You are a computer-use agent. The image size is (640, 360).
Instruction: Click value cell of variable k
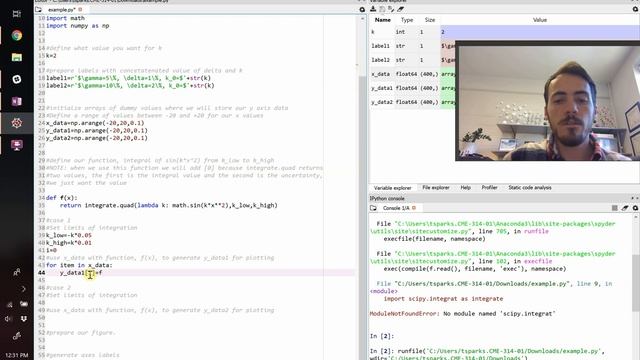540,32
